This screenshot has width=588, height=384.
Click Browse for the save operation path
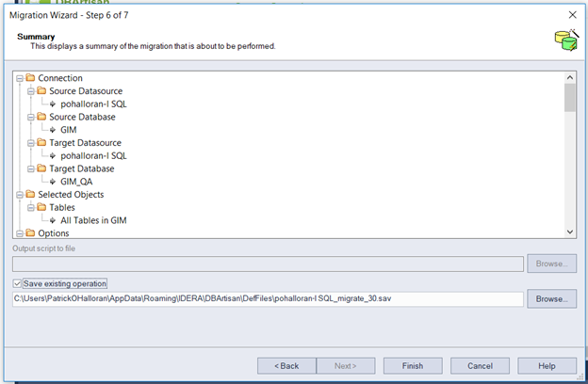551,298
